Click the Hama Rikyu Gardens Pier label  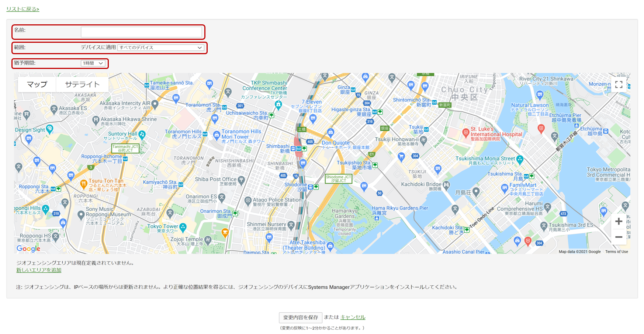(400, 211)
